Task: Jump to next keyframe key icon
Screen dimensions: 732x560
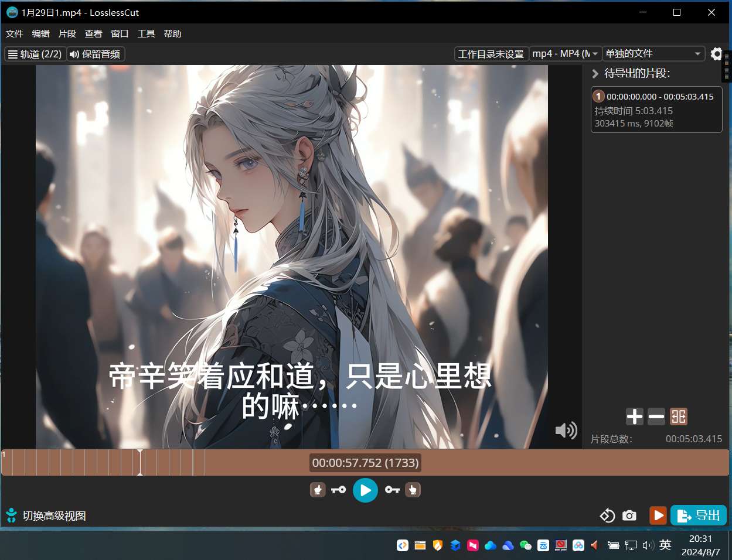Action: (x=392, y=490)
